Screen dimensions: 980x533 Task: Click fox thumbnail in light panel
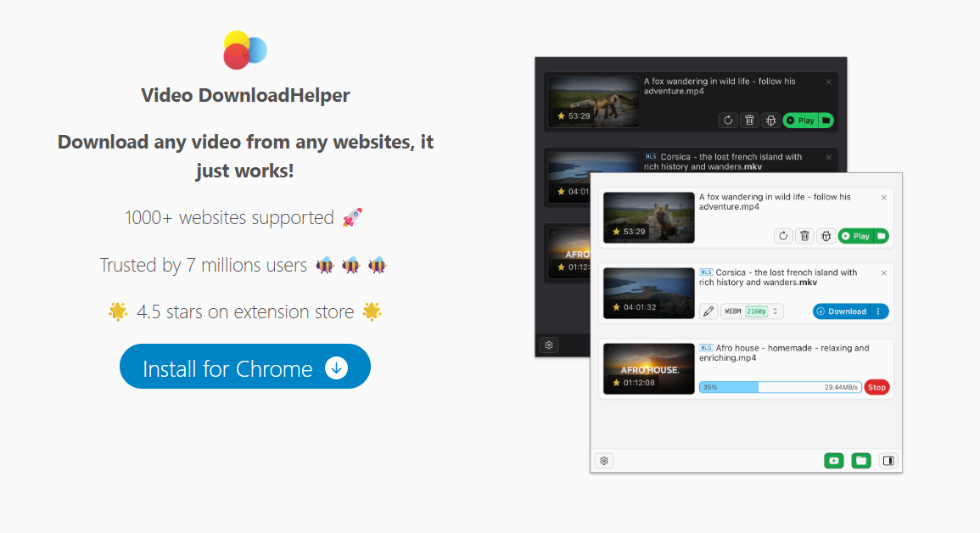(x=649, y=217)
